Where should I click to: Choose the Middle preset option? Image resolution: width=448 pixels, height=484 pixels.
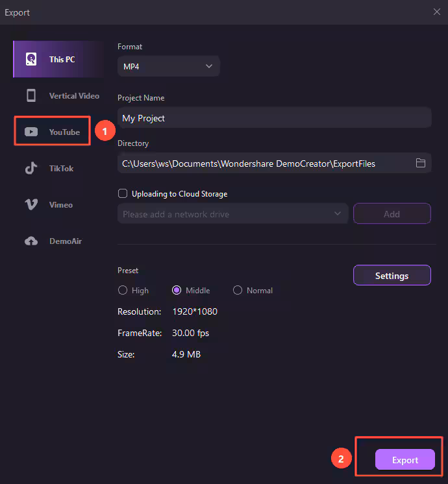(x=177, y=291)
